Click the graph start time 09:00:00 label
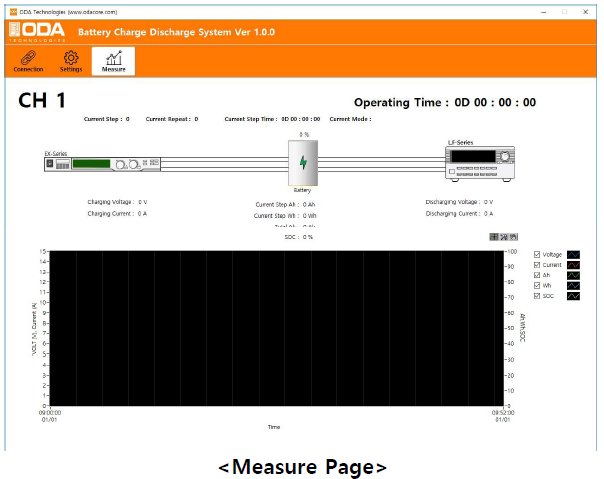Viewport: 604px width, 479px height. (x=50, y=411)
